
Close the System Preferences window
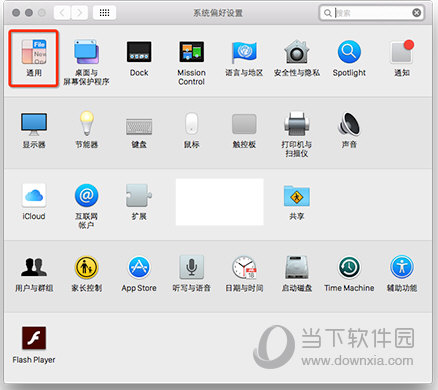click(16, 13)
